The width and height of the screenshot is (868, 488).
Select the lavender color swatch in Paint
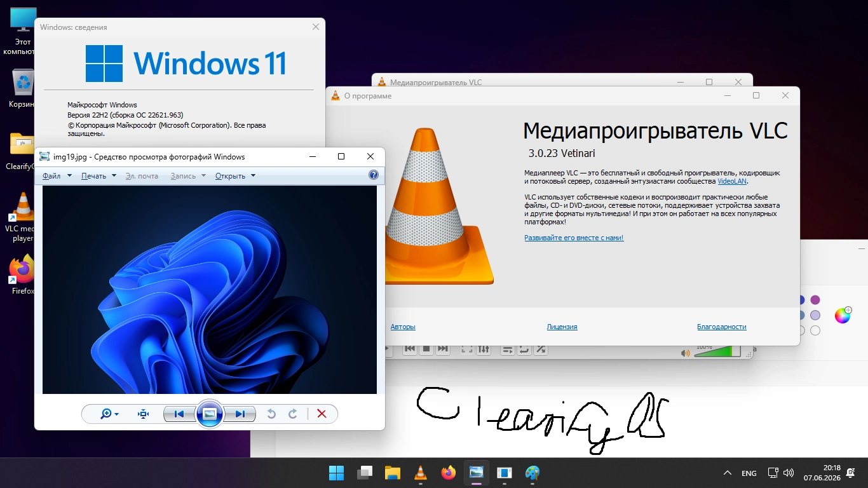[x=815, y=315]
